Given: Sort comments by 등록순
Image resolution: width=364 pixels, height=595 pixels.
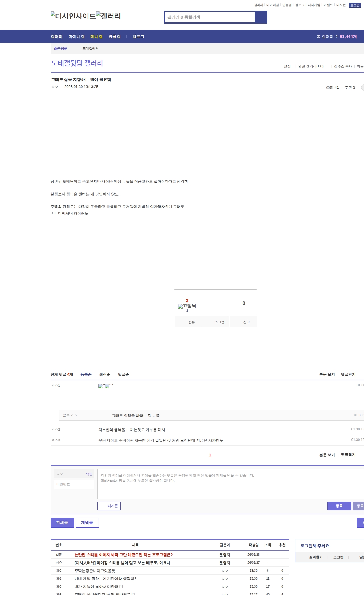Looking at the screenshot, I should pos(86,374).
